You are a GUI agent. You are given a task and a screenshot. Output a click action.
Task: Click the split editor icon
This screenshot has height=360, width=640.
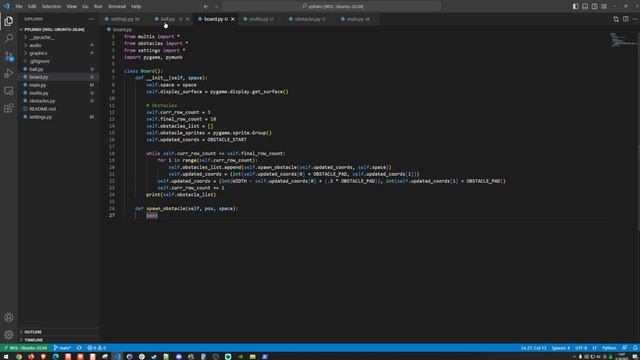pos(626,19)
